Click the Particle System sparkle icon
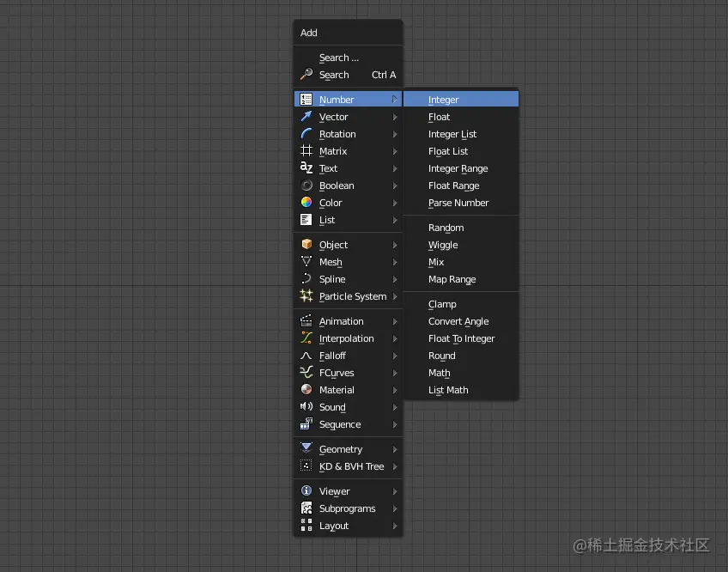 (x=306, y=295)
